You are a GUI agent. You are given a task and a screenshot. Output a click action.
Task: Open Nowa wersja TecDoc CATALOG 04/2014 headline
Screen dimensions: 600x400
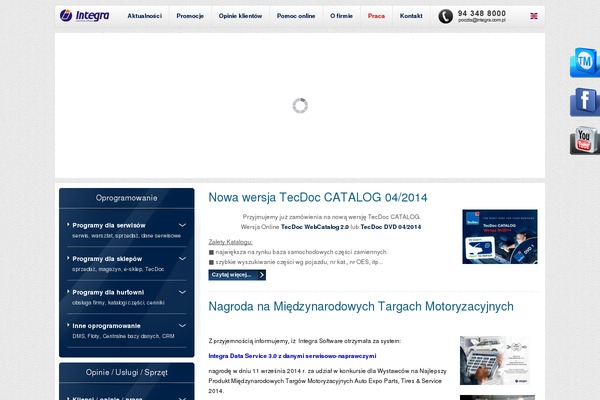318,198
